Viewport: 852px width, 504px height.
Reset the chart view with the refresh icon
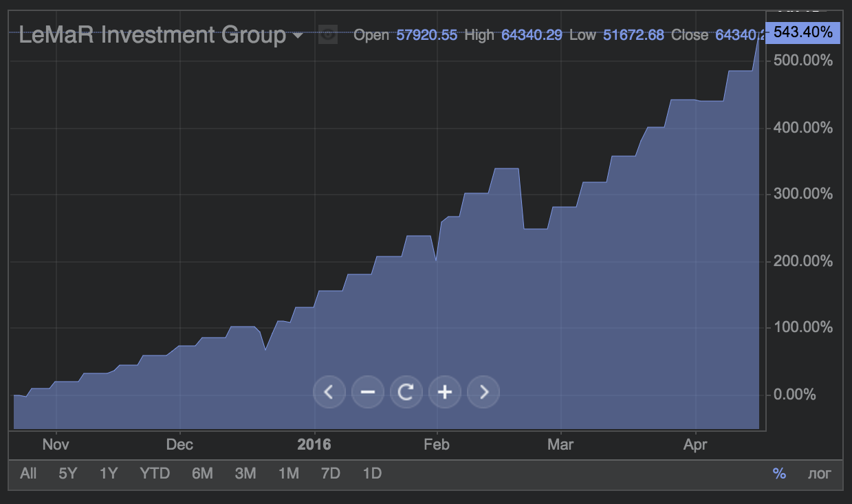[406, 392]
